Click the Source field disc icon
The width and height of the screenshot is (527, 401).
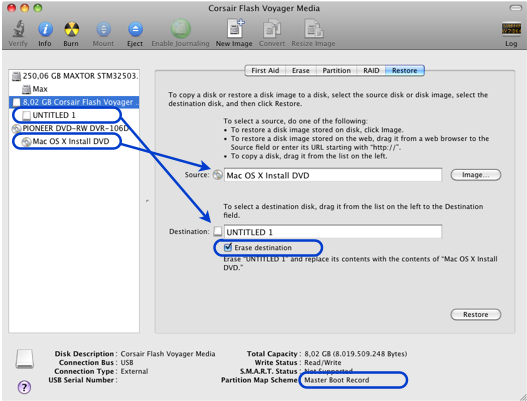218,175
